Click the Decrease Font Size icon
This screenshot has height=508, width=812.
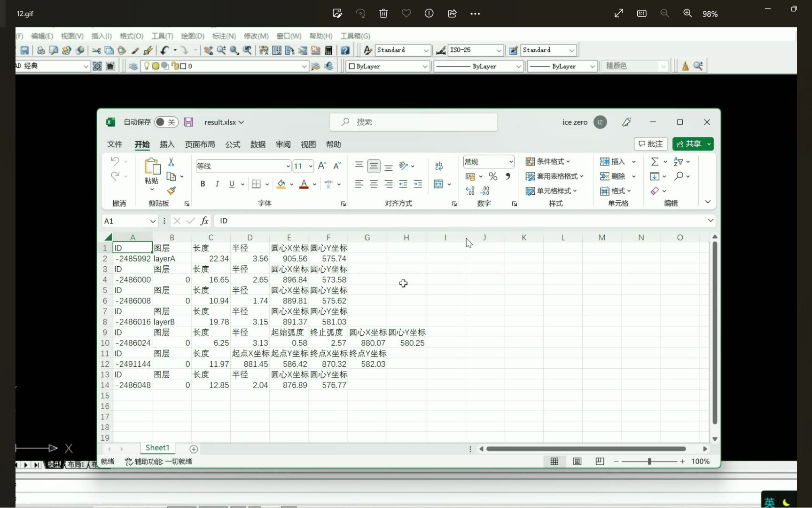click(337, 166)
